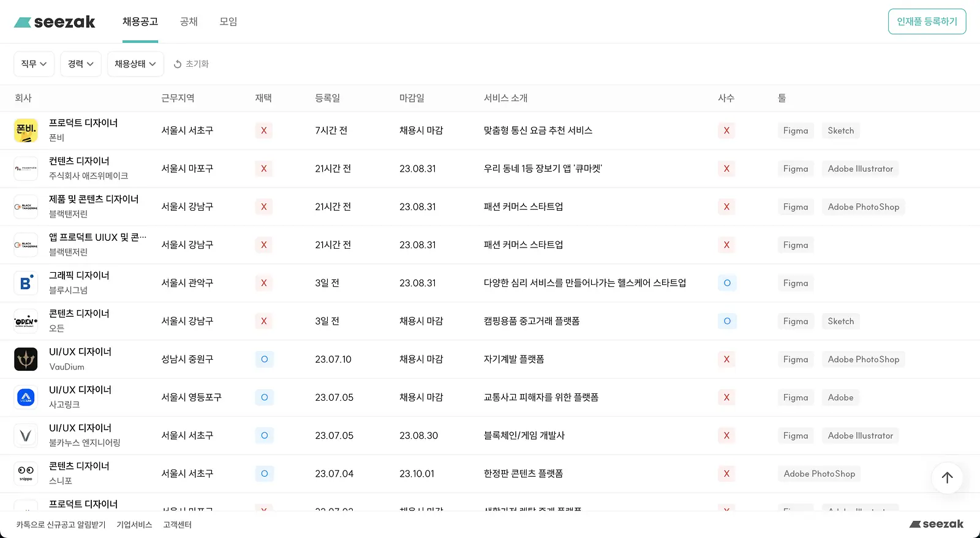
Task: Open the 카톡으로 신규공고 알림받기 link
Action: [x=61, y=525]
